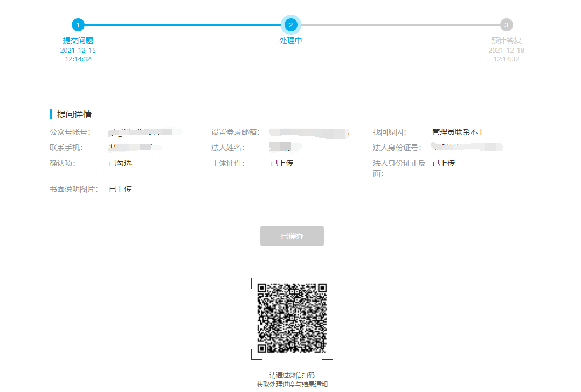Select the 提交问题 step label

[x=78, y=40]
